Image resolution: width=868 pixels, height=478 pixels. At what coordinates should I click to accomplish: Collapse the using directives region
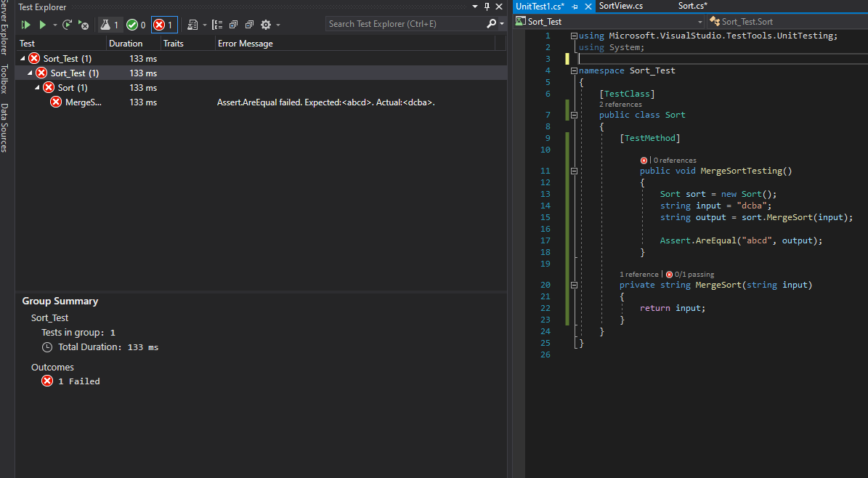[574, 36]
